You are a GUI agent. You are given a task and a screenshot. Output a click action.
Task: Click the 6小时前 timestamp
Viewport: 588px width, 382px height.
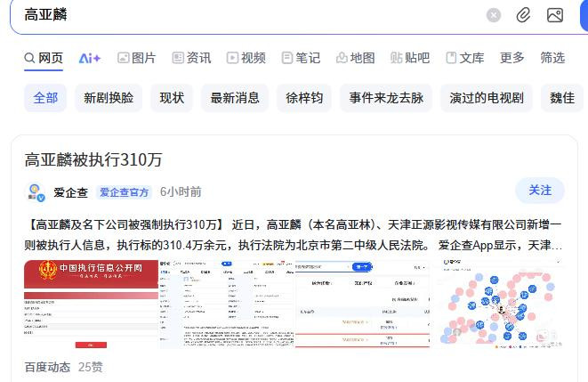[x=181, y=191]
